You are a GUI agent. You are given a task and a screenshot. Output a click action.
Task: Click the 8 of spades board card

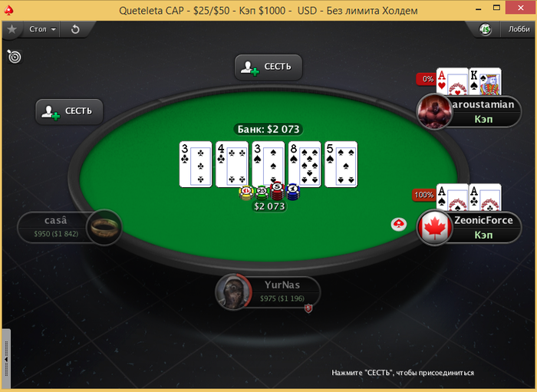pos(305,164)
